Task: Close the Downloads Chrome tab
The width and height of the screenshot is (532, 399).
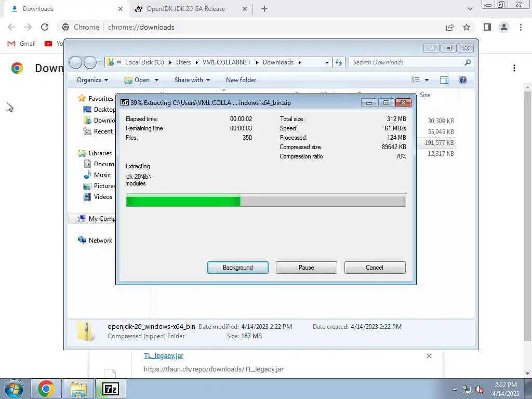Action: pyautogui.click(x=121, y=9)
